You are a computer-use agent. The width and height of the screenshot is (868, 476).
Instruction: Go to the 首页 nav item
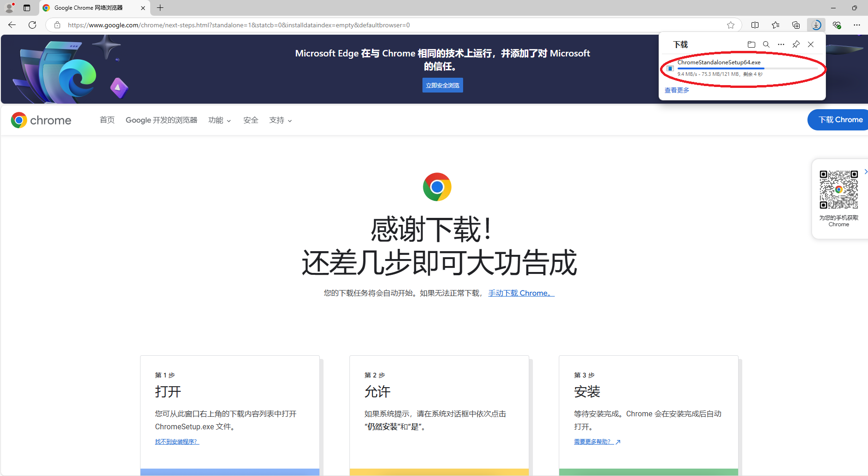coord(107,120)
